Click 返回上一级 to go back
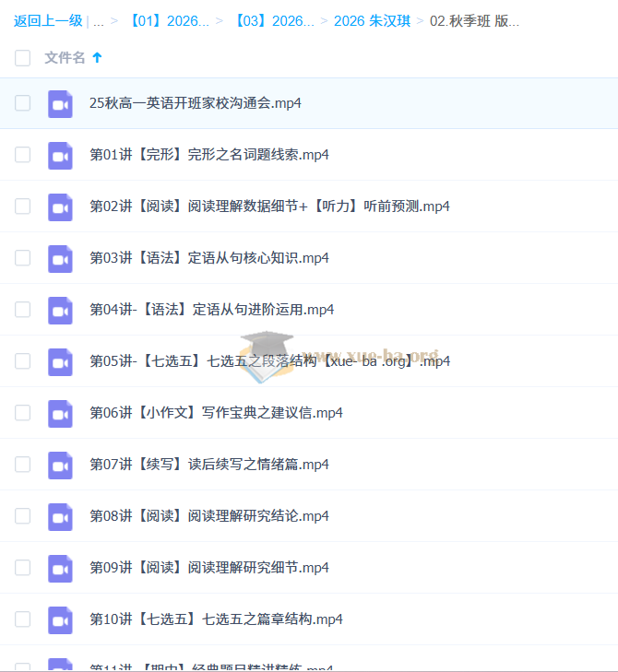Image resolution: width=618 pixels, height=672 pixels. click(x=47, y=21)
